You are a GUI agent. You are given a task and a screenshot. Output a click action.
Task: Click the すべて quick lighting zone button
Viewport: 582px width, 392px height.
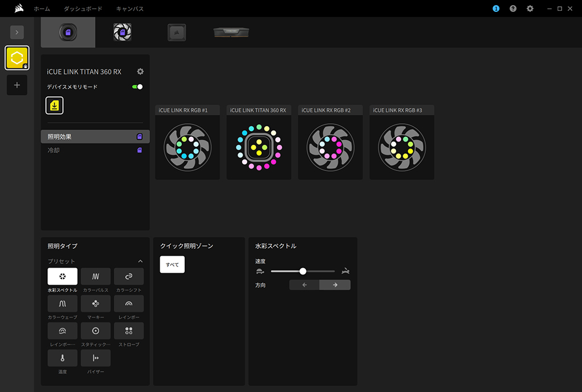tap(172, 264)
